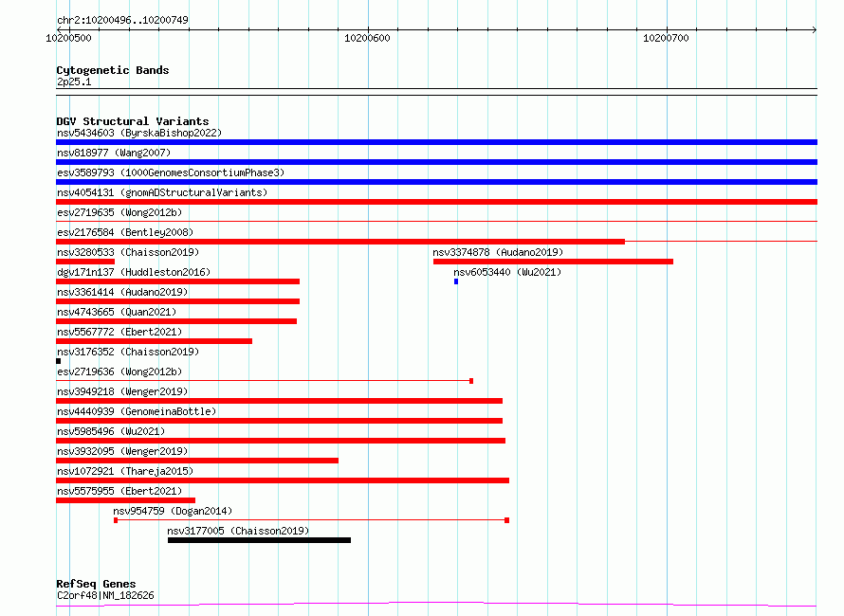Click the red nsv3932095 variant bar
The image size is (844, 616).
[x=197, y=461]
